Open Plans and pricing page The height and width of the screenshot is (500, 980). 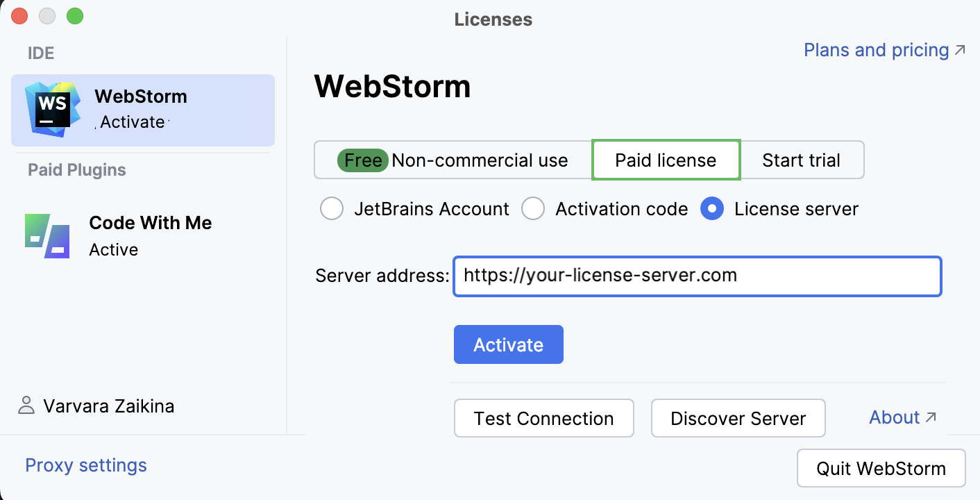point(875,49)
